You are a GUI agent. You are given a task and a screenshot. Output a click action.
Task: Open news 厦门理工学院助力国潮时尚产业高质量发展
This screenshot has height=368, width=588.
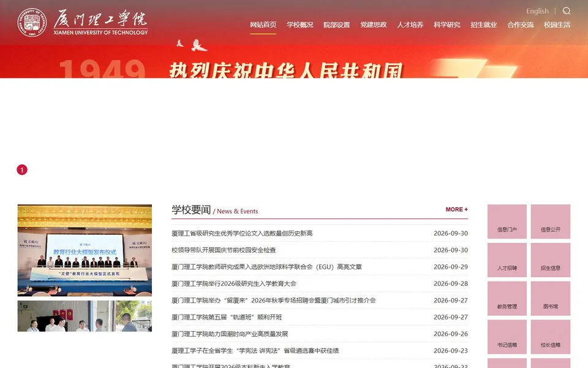230,334
